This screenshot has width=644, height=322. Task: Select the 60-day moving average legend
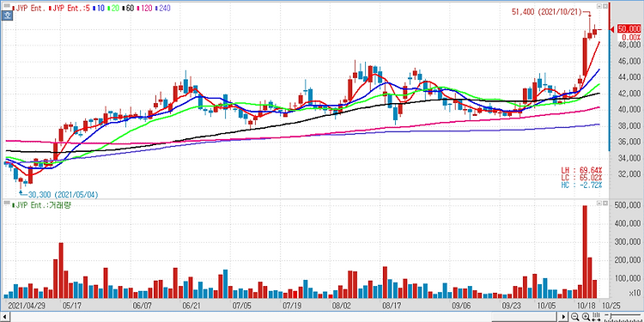128,8
